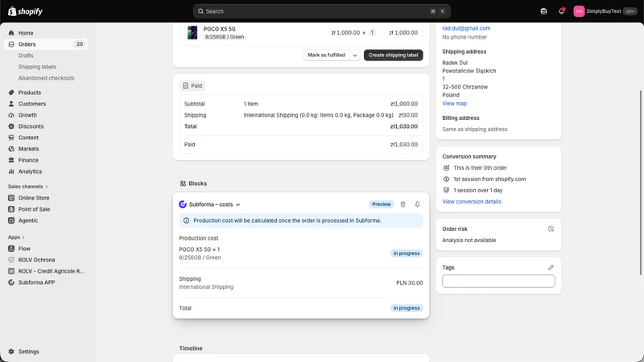Click the POCO X5 5G product name

(219, 29)
